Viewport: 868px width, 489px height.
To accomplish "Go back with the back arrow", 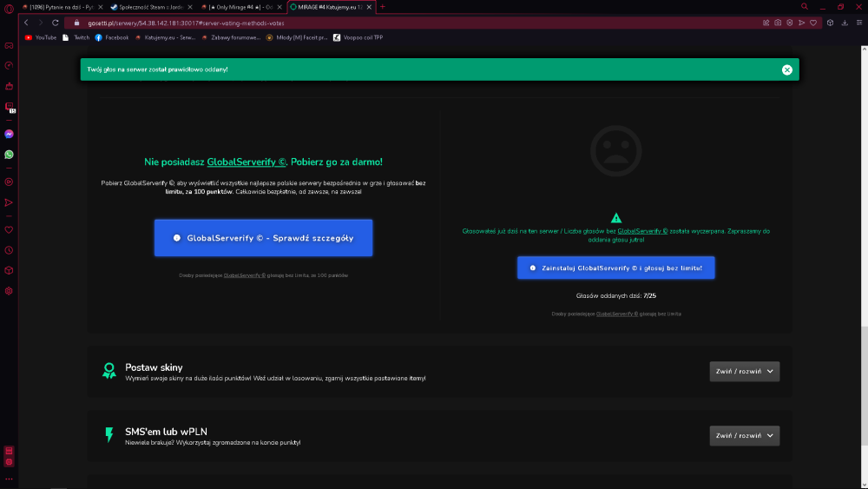I will [26, 23].
